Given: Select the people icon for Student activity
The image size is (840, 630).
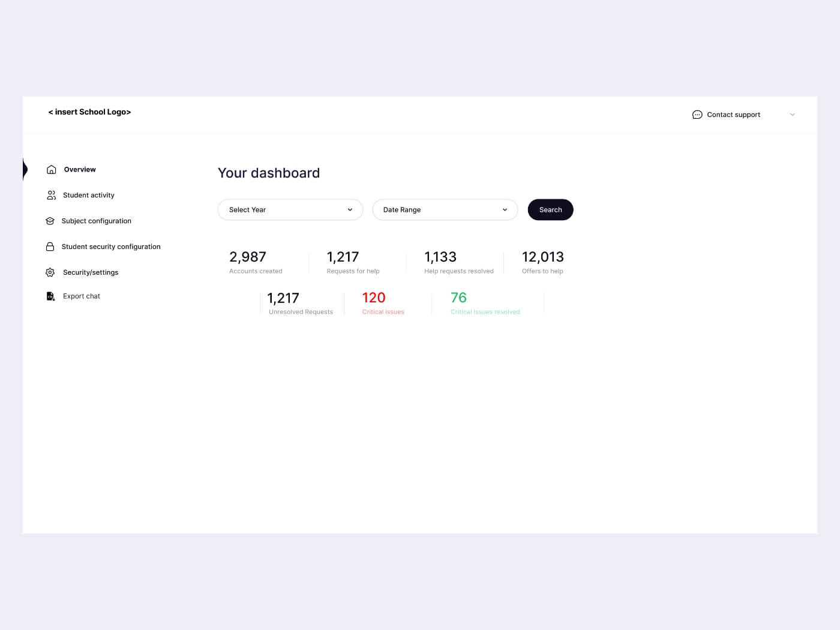Looking at the screenshot, I should 51,195.
